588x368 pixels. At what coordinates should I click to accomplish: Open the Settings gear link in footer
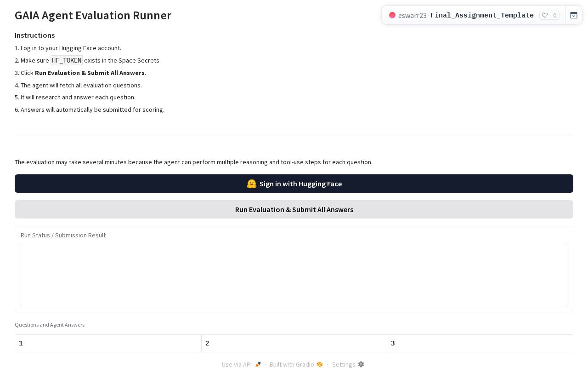(348, 364)
